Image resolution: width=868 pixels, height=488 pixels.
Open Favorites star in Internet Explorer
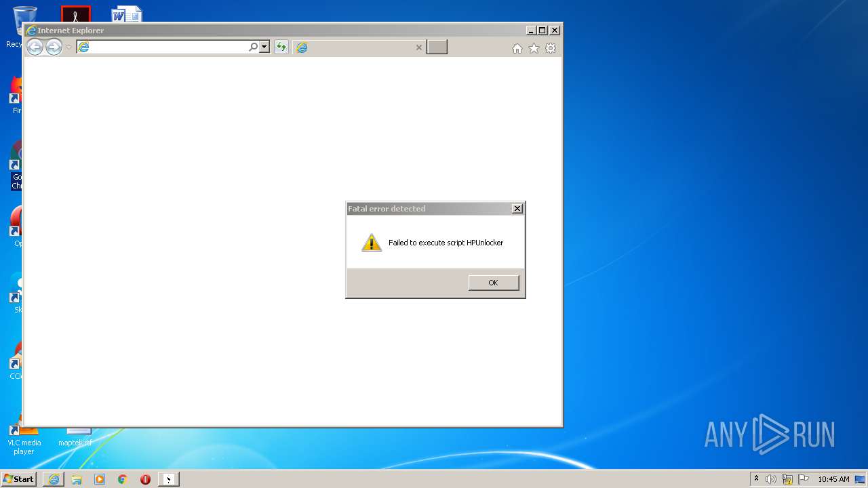coord(534,48)
